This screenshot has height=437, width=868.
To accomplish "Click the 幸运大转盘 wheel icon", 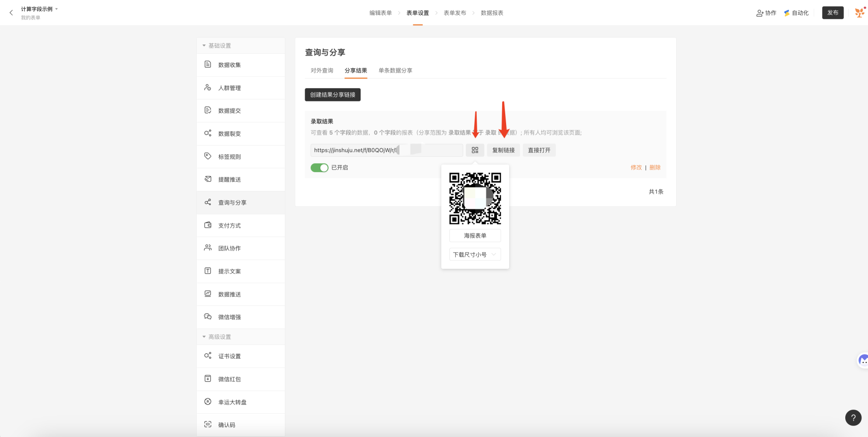I will 208,402.
